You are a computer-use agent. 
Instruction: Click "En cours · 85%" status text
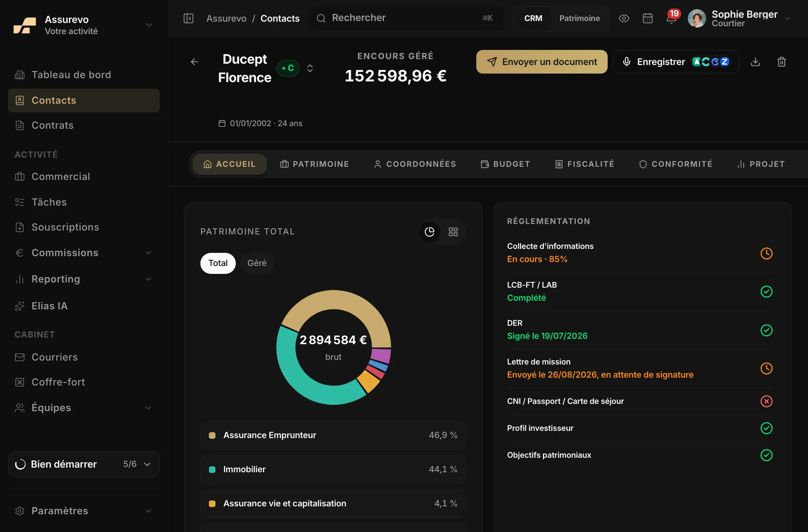click(x=537, y=259)
